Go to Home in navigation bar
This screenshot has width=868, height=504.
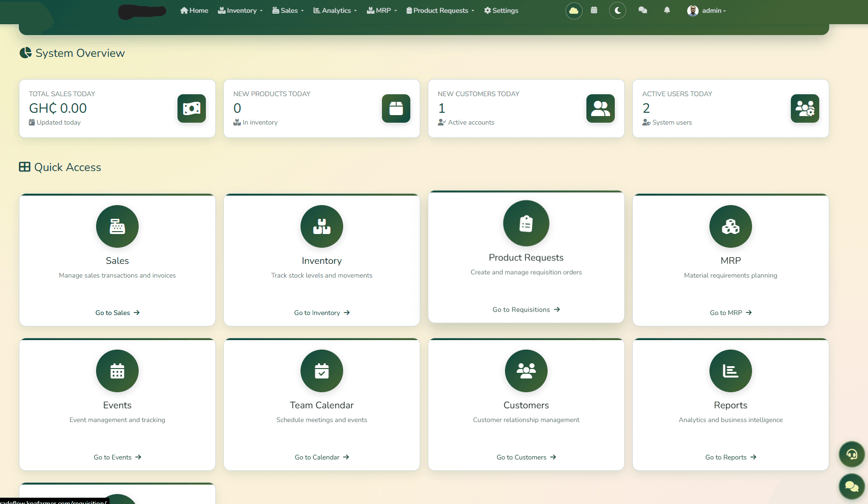click(194, 10)
